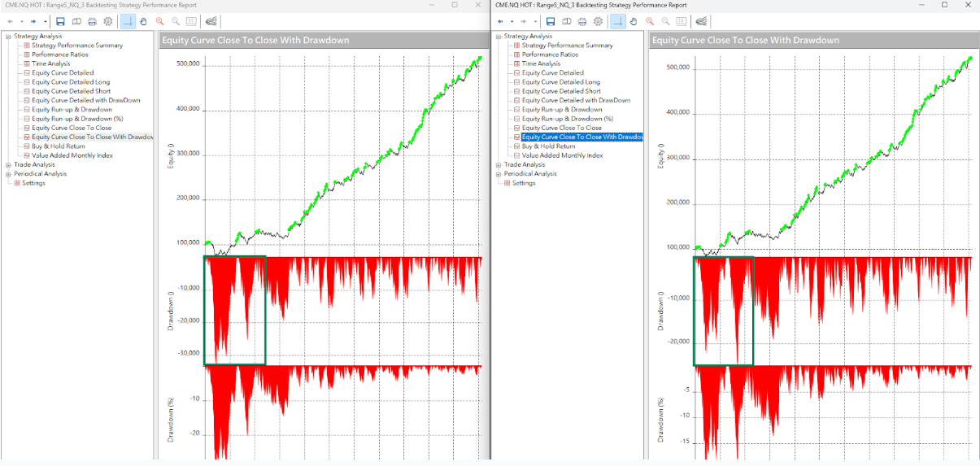Viewport: 980px width, 466px height.
Task: Select Value Added Monthly Index in the left window
Action: pos(72,155)
